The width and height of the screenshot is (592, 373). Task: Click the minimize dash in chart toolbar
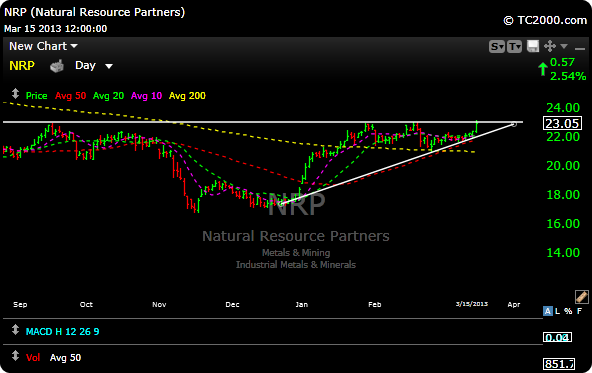coord(579,48)
